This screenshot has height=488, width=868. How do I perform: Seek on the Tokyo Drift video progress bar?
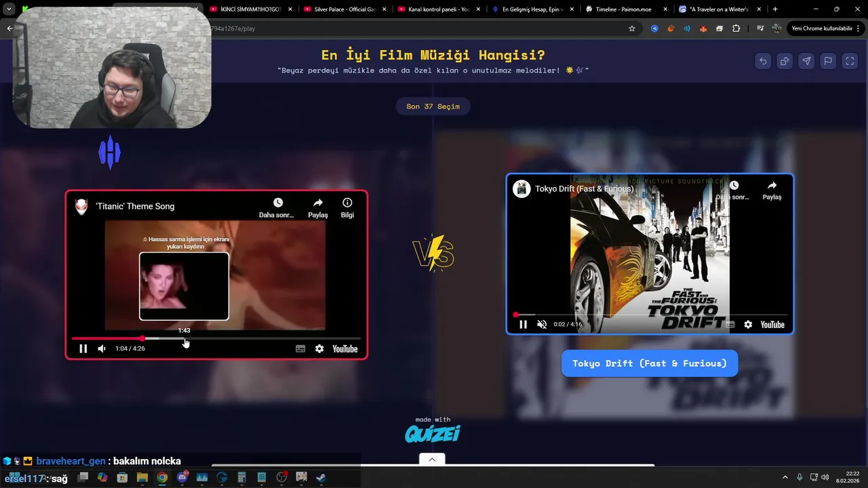point(650,314)
